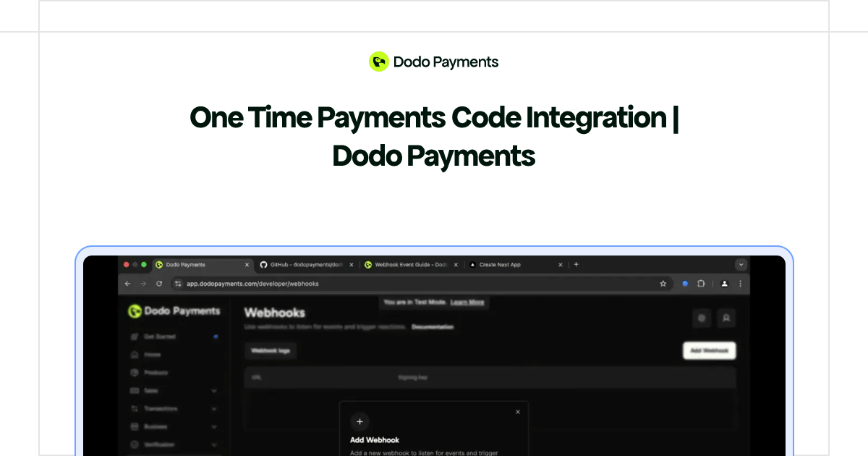This screenshot has height=456, width=868.
Task: Click the plus icon in Add Webhook dialog
Action: [x=359, y=422]
